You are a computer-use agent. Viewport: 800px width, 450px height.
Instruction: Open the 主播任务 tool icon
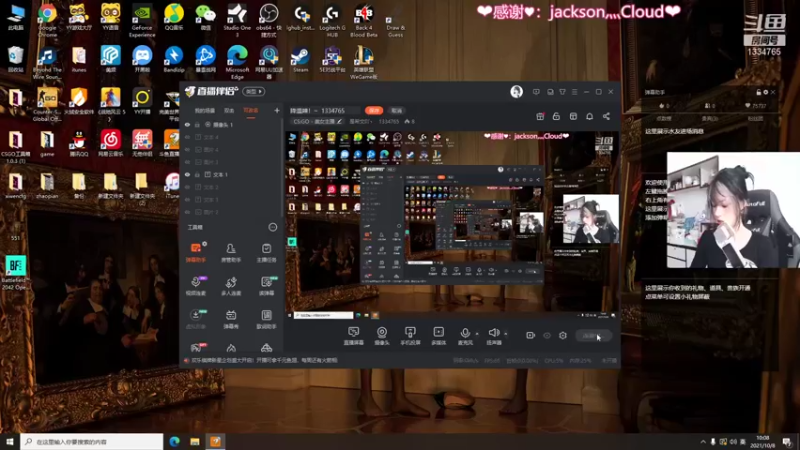(266, 252)
